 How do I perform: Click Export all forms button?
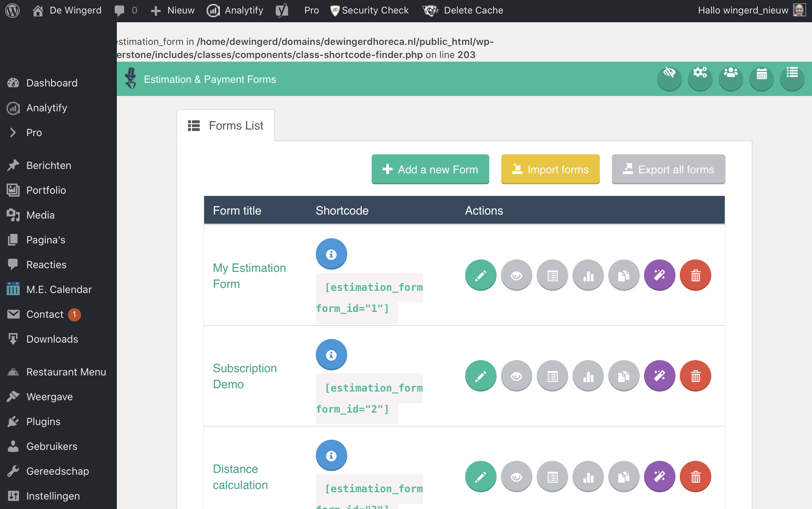(669, 169)
